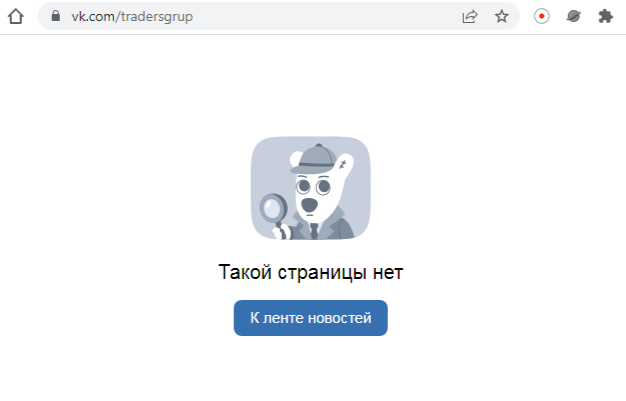
Task: Open the Extensions puzzle piece menu
Action: (605, 16)
